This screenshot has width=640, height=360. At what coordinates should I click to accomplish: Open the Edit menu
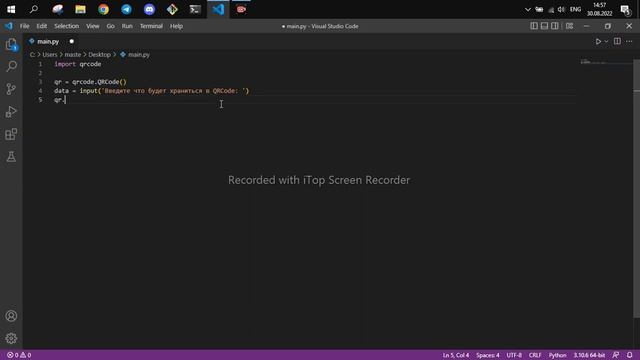(42, 26)
